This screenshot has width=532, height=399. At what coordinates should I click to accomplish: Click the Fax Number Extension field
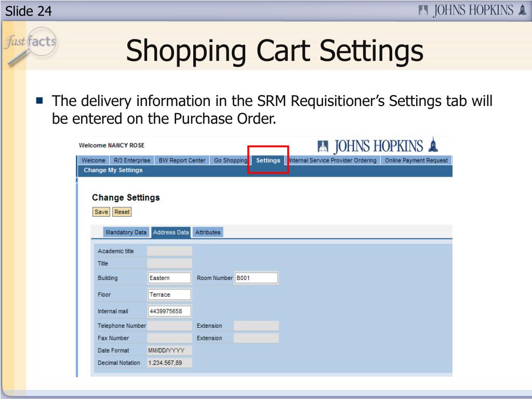[x=257, y=338]
